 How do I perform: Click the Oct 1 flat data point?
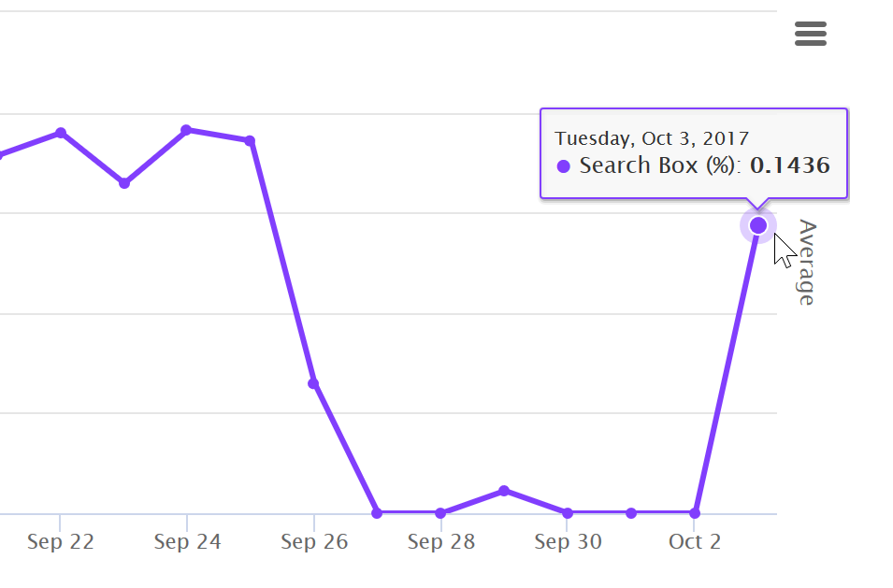630,512
